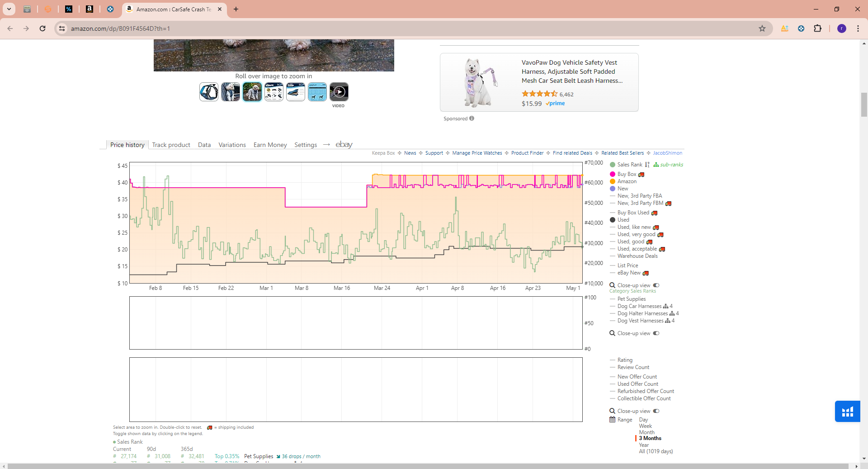Switch to the pinned blue circle tab
The height and width of the screenshot is (469, 868).
(x=110, y=9)
